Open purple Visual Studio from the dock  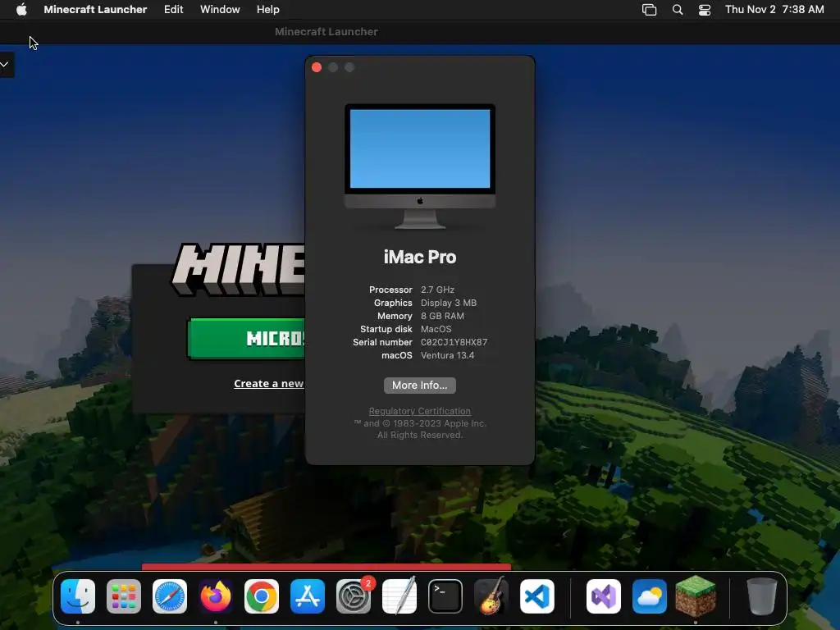604,596
